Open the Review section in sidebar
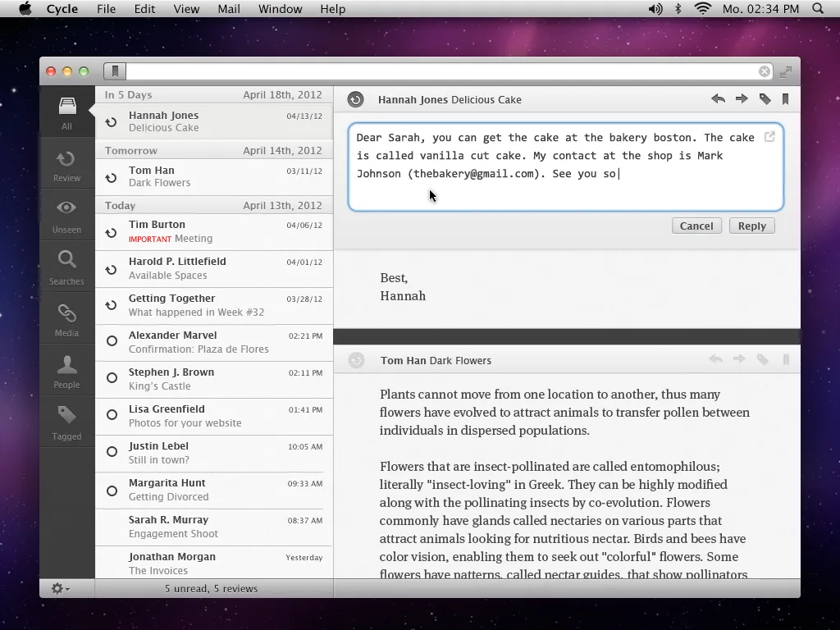 [67, 164]
